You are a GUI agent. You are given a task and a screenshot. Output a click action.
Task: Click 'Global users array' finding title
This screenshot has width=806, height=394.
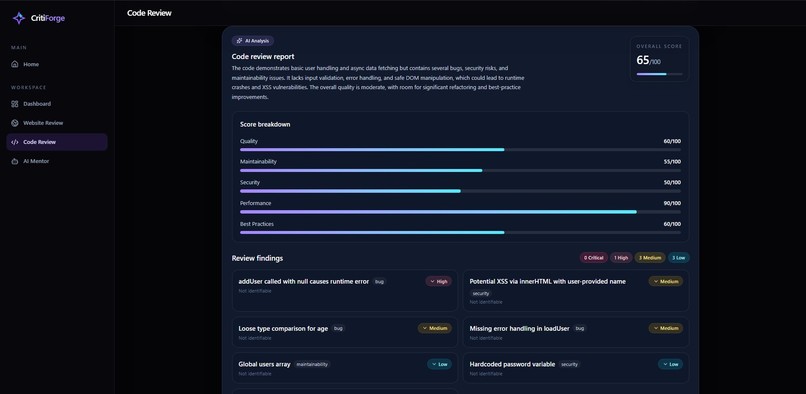click(x=264, y=364)
